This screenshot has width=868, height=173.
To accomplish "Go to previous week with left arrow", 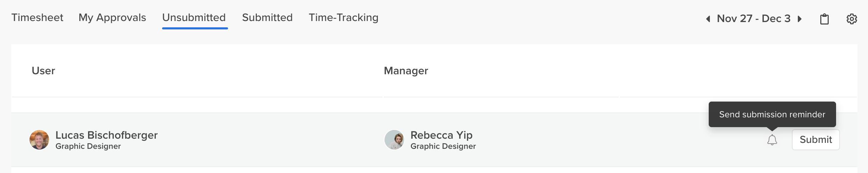I will pos(708,19).
